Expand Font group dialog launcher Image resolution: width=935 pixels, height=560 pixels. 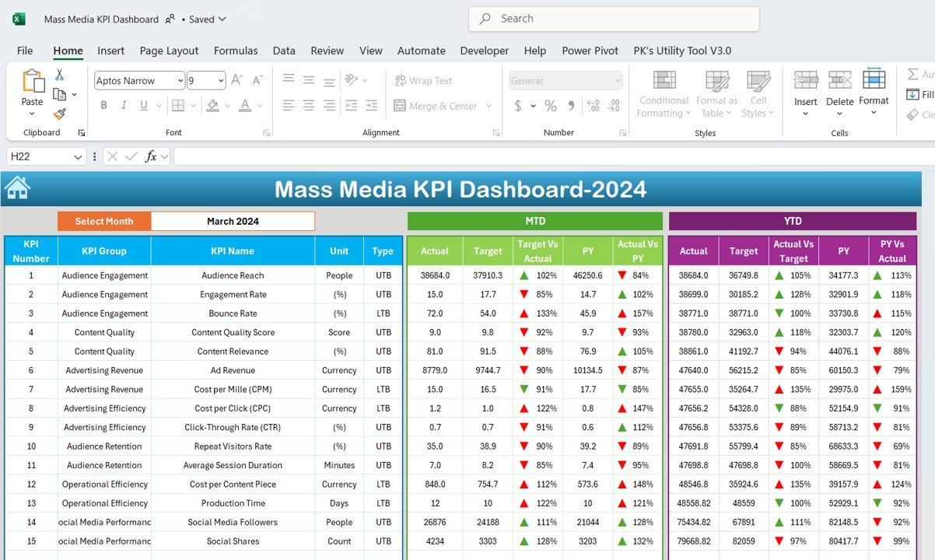266,133
